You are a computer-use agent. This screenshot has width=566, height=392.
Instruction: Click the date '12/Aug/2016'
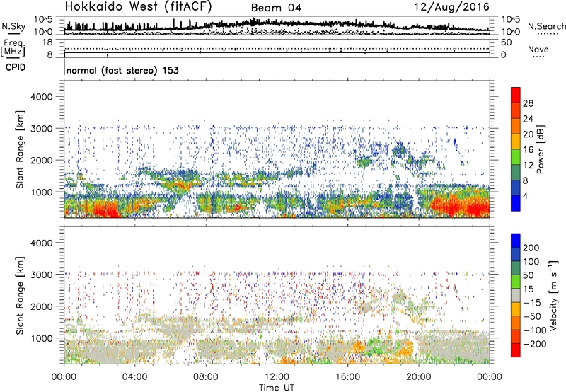[451, 7]
